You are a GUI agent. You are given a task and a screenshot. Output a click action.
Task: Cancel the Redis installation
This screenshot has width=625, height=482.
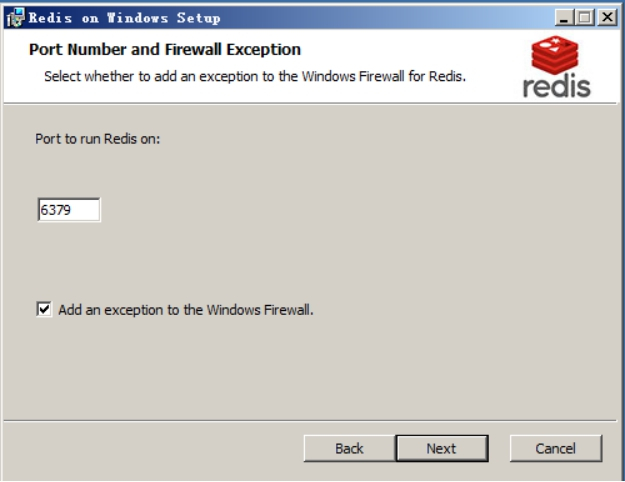click(556, 449)
